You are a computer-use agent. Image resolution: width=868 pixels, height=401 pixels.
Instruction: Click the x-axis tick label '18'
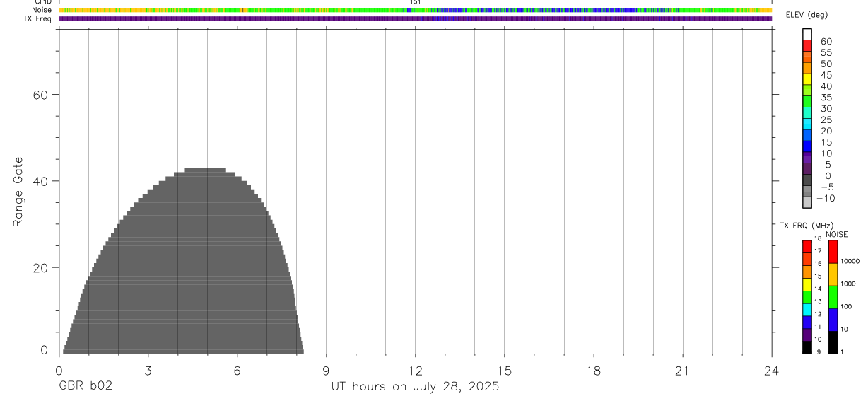point(593,371)
